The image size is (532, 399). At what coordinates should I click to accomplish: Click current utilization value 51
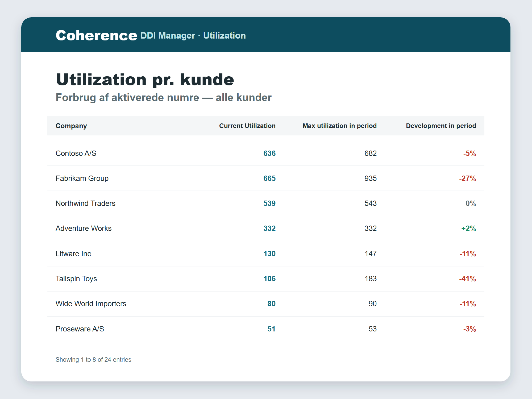pyautogui.click(x=272, y=329)
